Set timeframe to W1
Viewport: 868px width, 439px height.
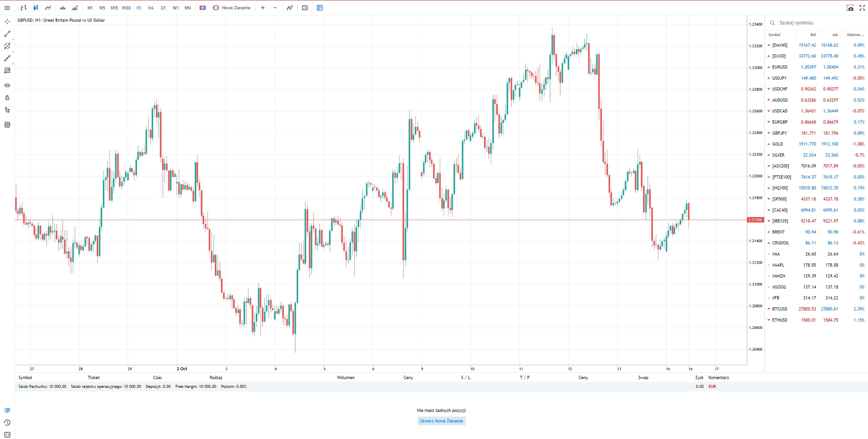click(x=175, y=8)
